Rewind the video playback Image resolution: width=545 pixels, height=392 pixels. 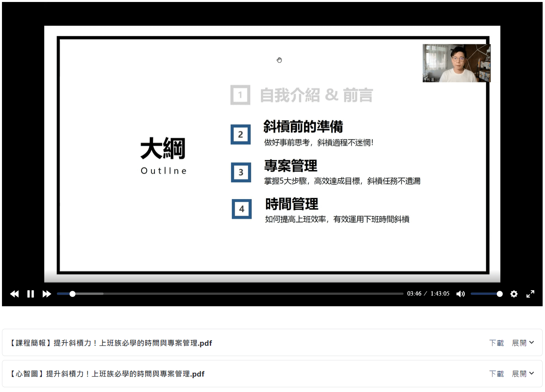tap(14, 294)
